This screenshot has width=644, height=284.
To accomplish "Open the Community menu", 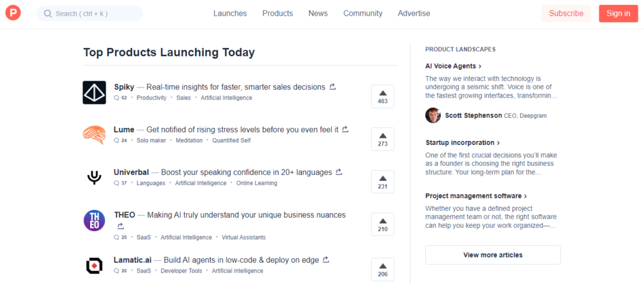I will (363, 14).
